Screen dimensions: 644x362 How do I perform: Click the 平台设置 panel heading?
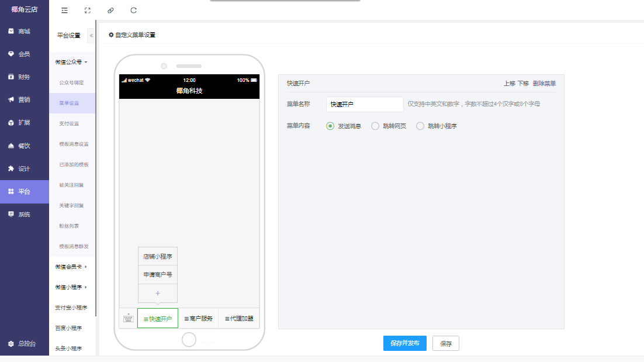click(x=68, y=35)
